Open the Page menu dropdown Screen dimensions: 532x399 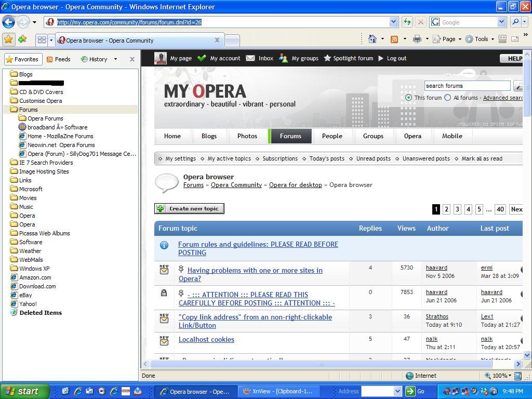(448, 39)
